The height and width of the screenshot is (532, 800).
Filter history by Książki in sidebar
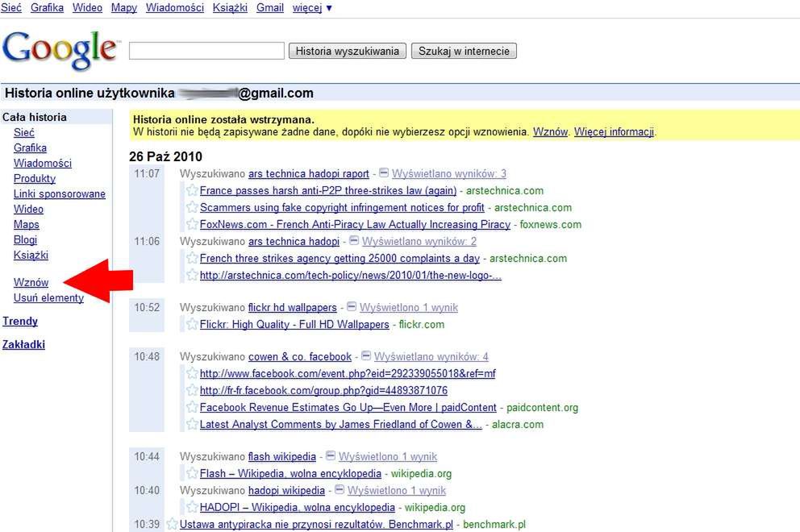click(31, 255)
